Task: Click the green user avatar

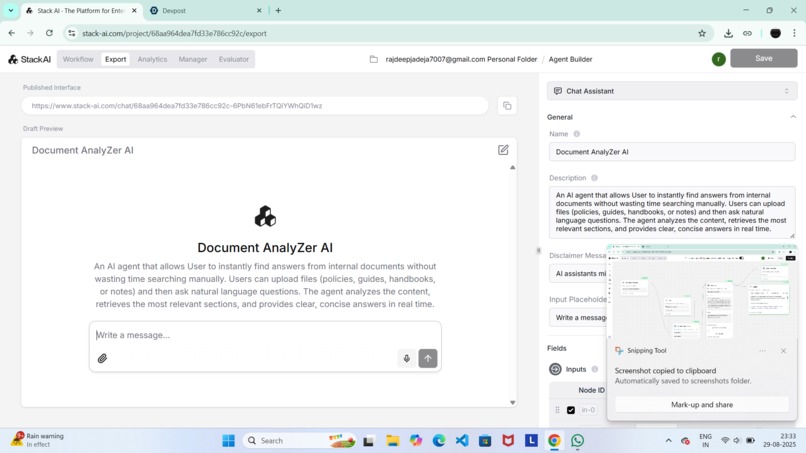Action: click(719, 59)
